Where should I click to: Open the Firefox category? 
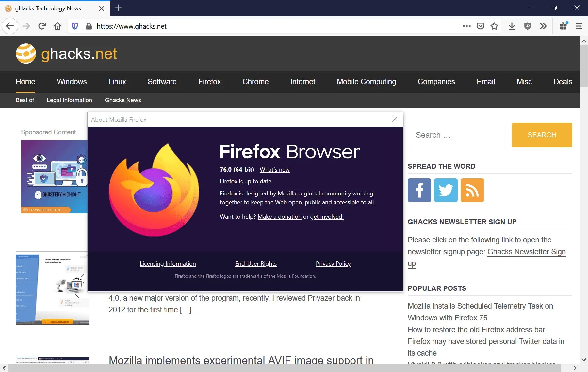[x=209, y=82]
